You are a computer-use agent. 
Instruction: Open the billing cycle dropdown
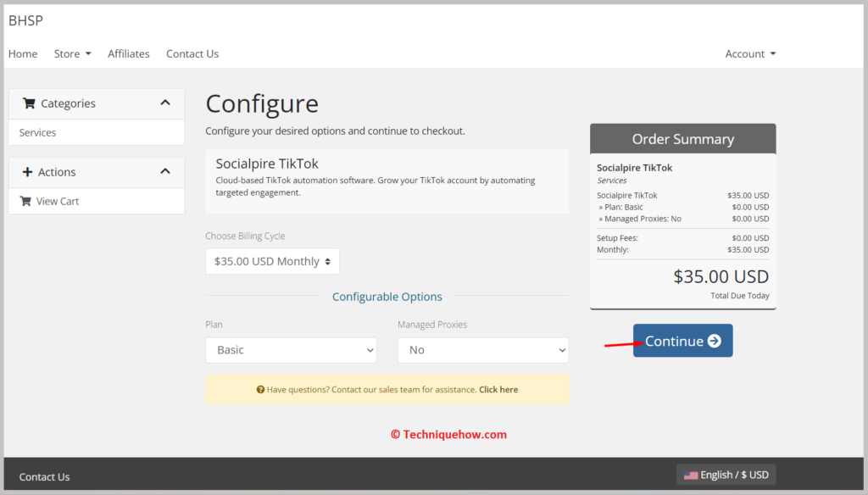tap(272, 261)
